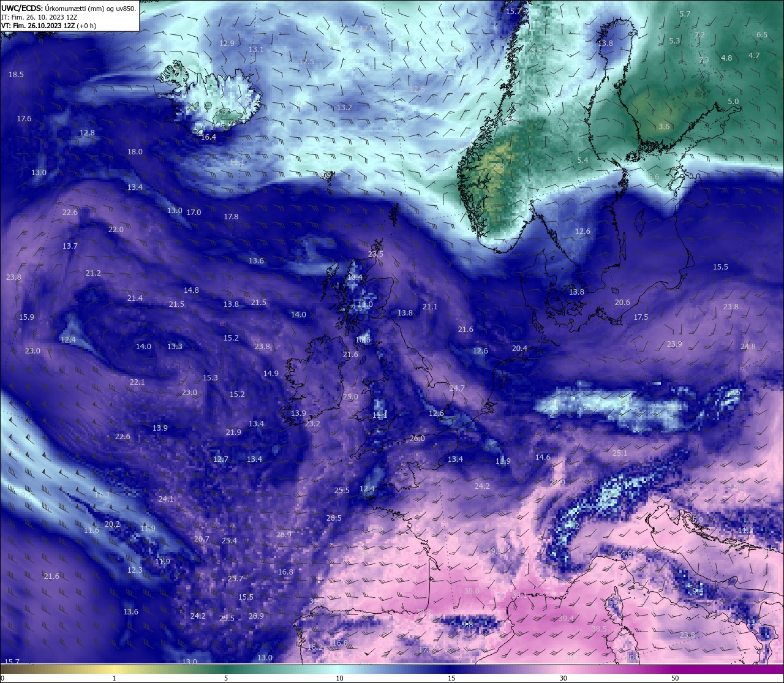Click the 25.4 map value
The width and height of the screenshot is (784, 683).
(229, 541)
